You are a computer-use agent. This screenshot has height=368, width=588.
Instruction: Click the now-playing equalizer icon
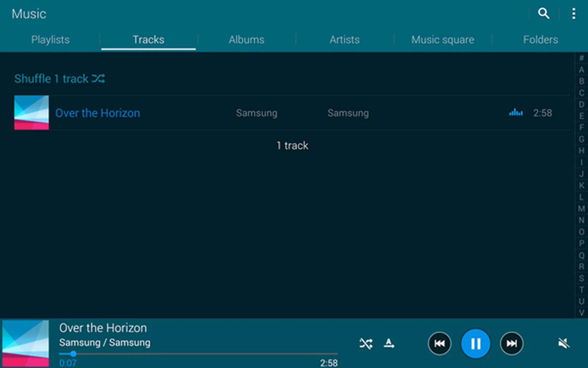point(516,113)
